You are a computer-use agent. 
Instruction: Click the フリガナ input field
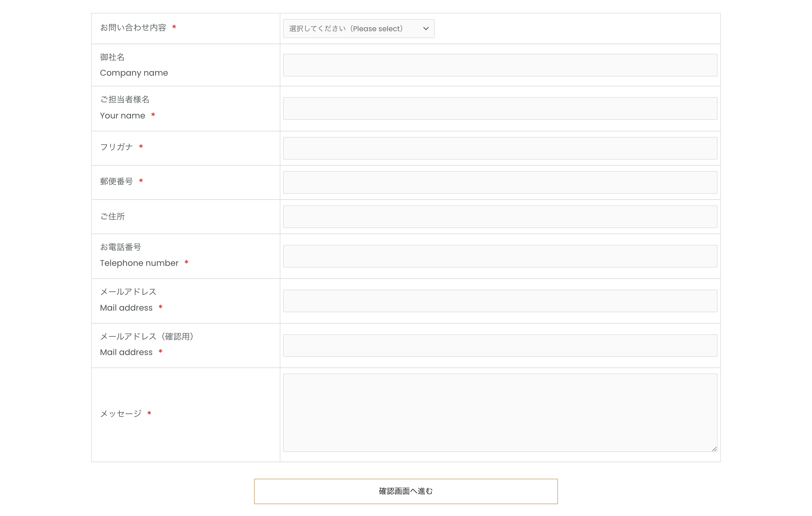(500, 148)
